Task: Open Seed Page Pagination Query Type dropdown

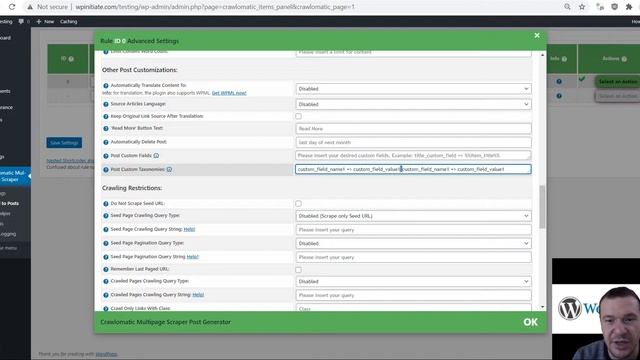Action: tap(413, 243)
